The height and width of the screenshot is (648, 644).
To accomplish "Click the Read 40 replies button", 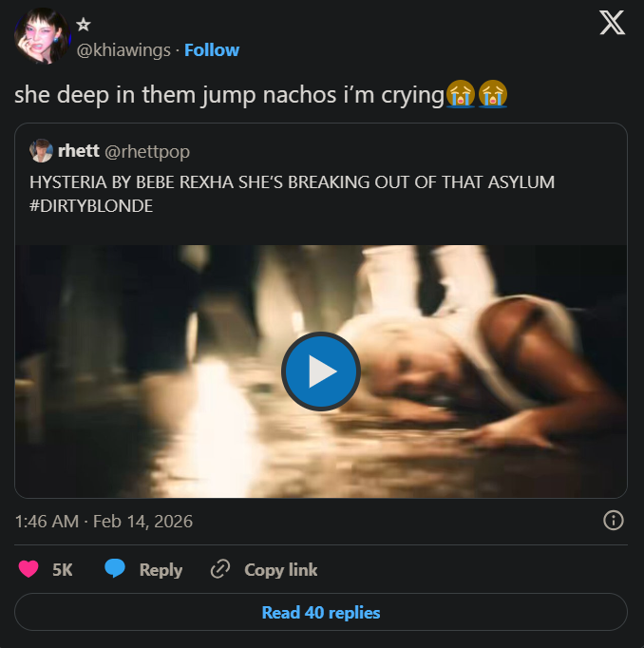I will pos(321,613).
